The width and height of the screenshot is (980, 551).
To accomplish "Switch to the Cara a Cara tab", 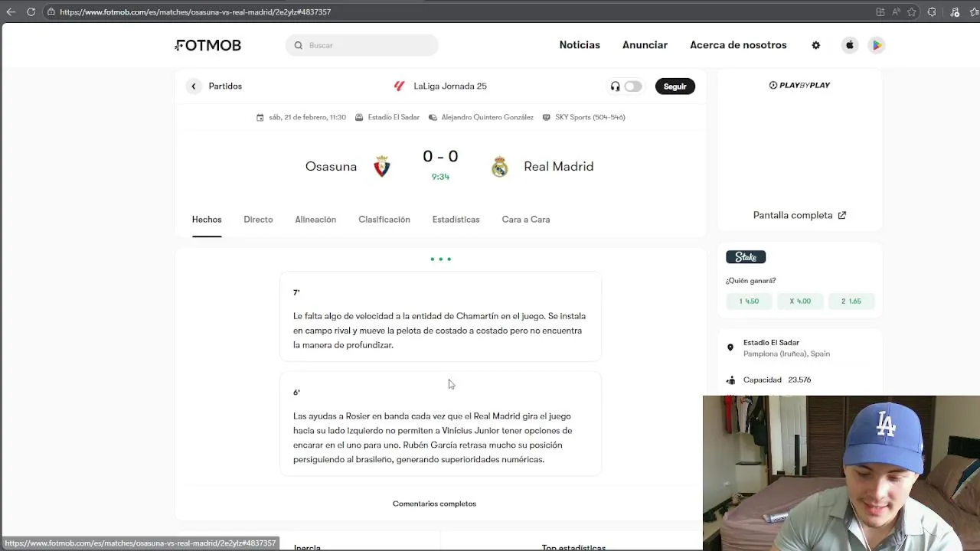I will [526, 220].
